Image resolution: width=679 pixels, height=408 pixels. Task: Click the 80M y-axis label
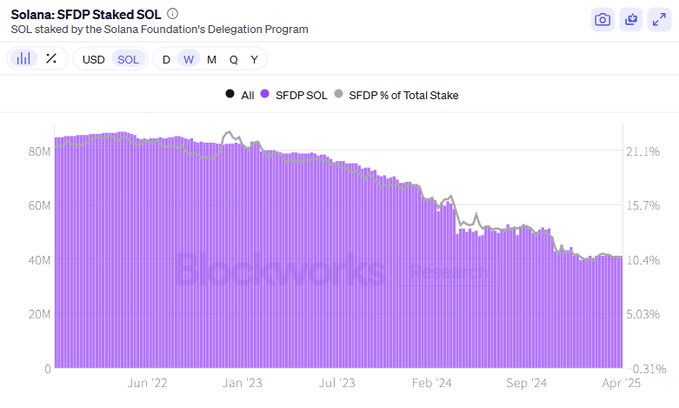pos(39,152)
